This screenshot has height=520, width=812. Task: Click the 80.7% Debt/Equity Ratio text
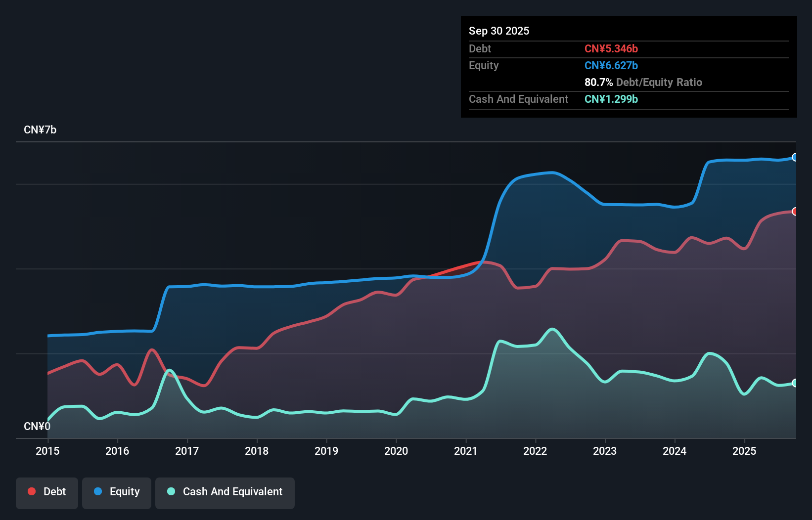click(643, 83)
